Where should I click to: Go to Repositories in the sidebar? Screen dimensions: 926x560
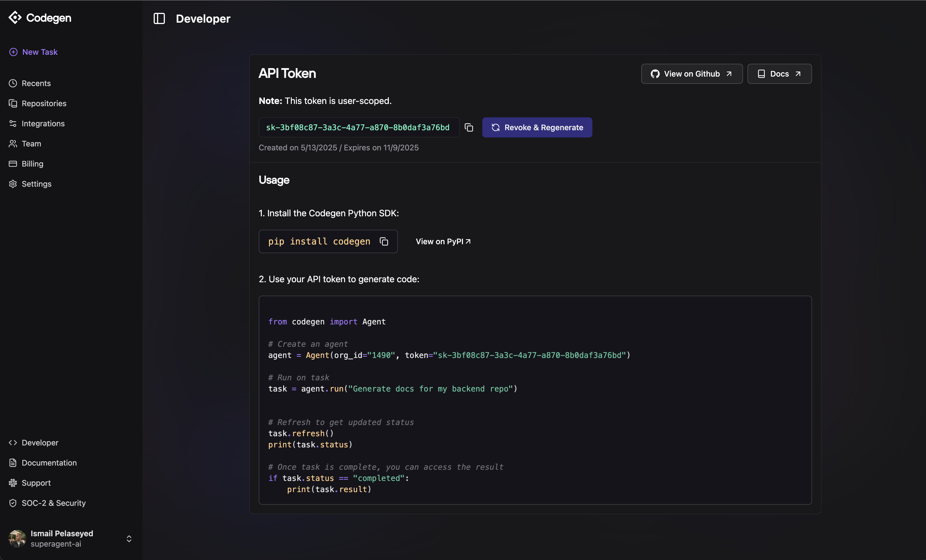(x=44, y=103)
